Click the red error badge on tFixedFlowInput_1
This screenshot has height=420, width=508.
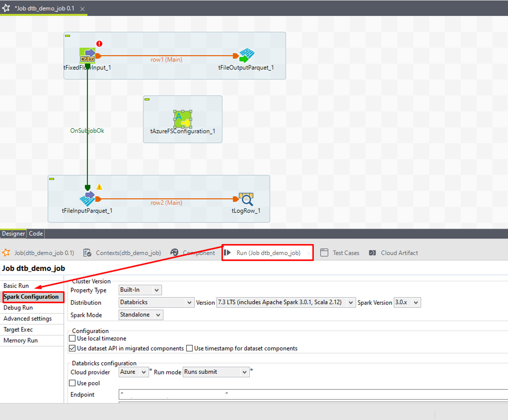coord(99,43)
